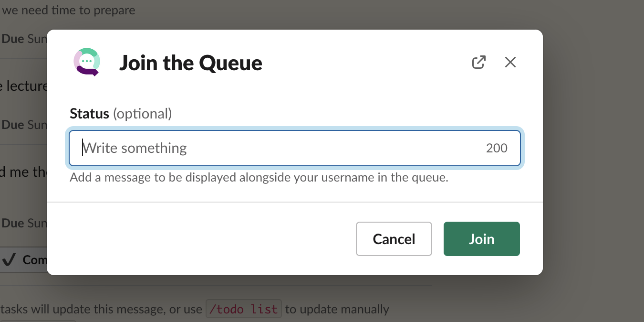
Task: Select the speech bubble in the Queue logo
Action: 86,61
